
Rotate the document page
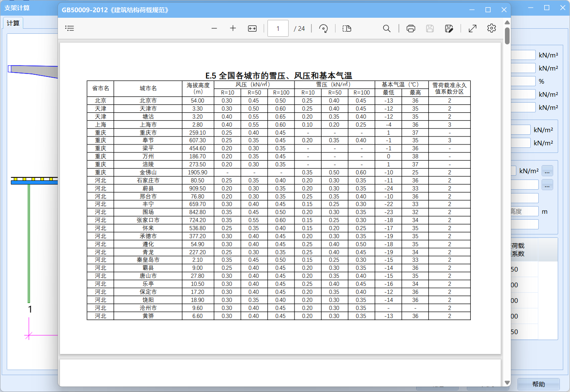point(323,28)
